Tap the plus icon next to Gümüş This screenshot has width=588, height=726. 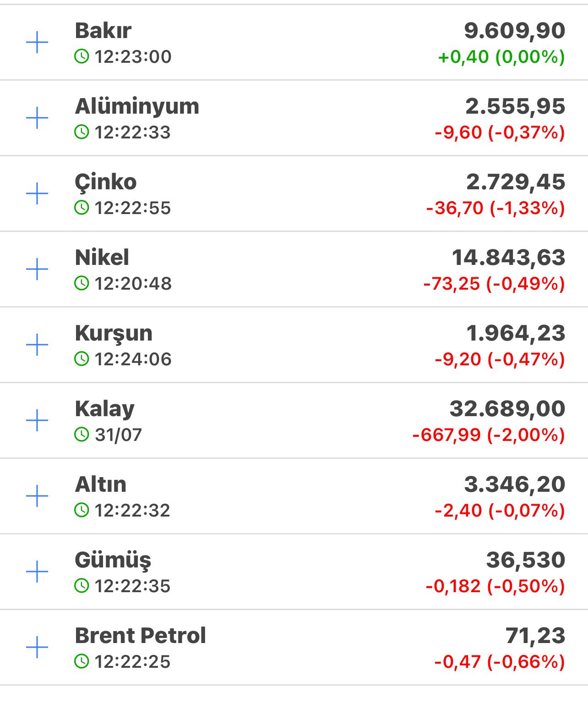tap(37, 572)
